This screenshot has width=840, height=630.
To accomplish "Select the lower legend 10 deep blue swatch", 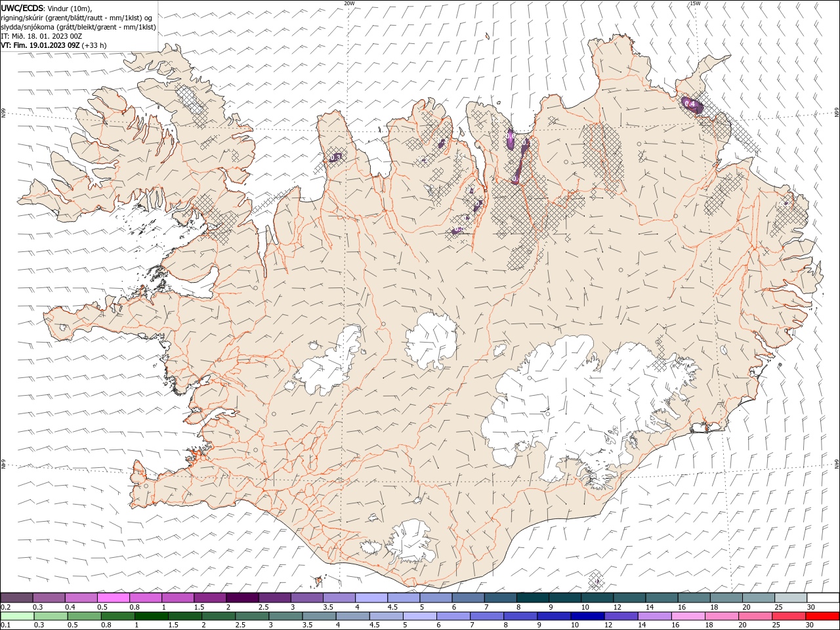I will [587, 616].
